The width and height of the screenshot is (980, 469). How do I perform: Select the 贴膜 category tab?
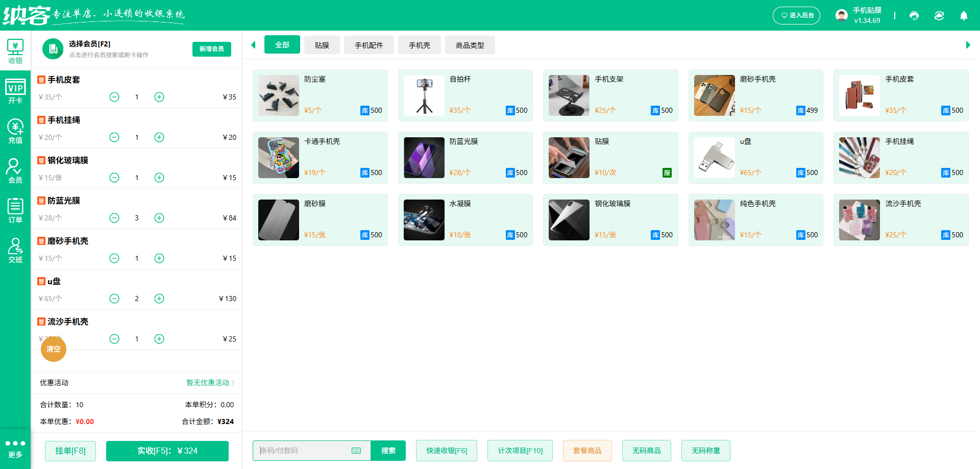(322, 45)
